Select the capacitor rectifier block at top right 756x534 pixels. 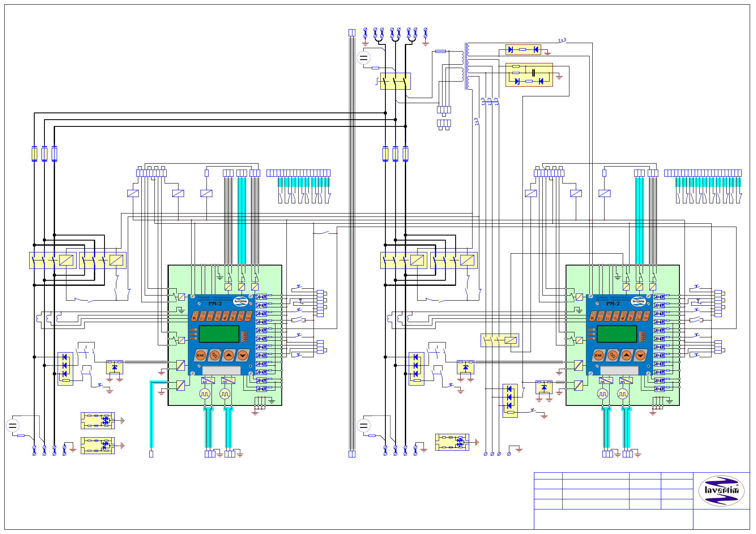pyautogui.click(x=529, y=75)
